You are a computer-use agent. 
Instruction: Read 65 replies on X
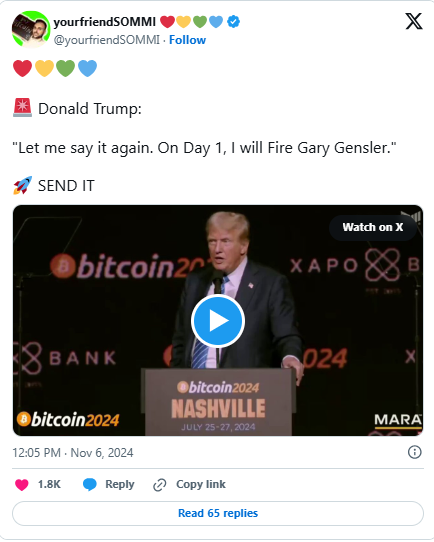click(x=218, y=513)
